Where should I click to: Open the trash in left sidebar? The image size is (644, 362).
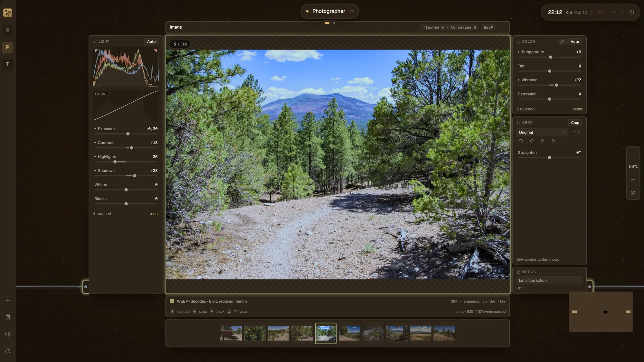(8, 317)
